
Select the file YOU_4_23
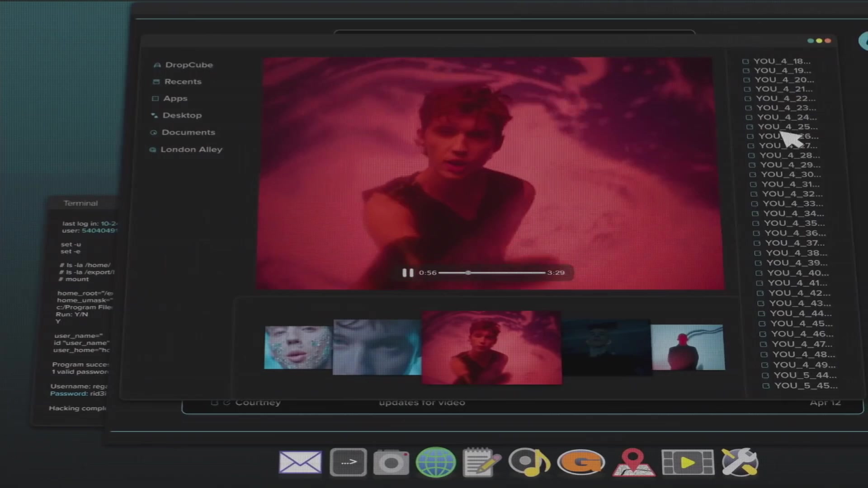[787, 108]
